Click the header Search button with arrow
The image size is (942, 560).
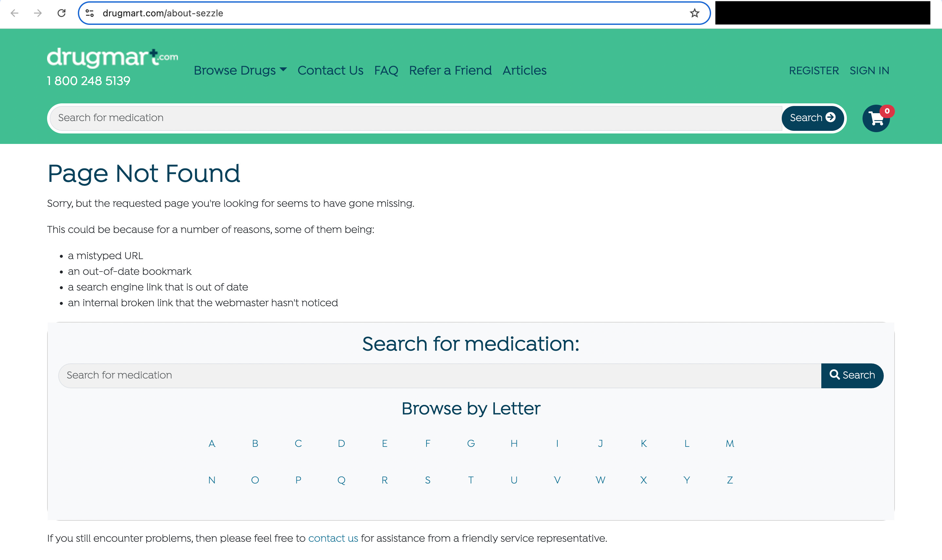(812, 118)
